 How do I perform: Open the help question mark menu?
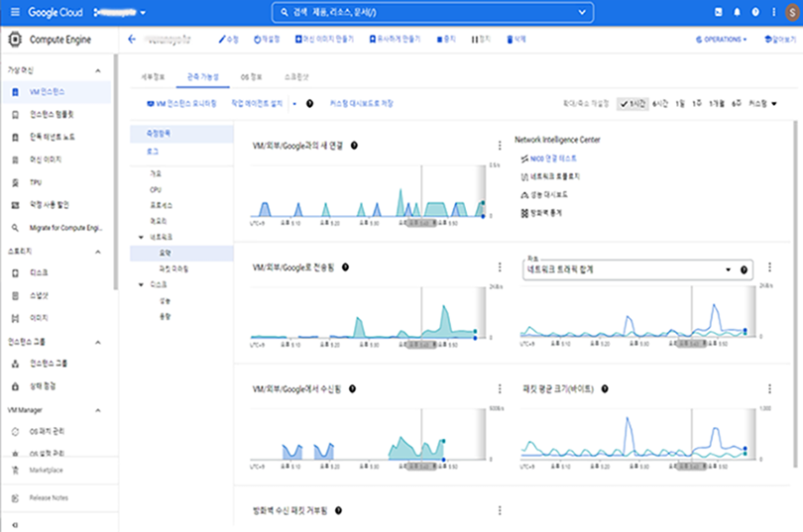pyautogui.click(x=755, y=12)
